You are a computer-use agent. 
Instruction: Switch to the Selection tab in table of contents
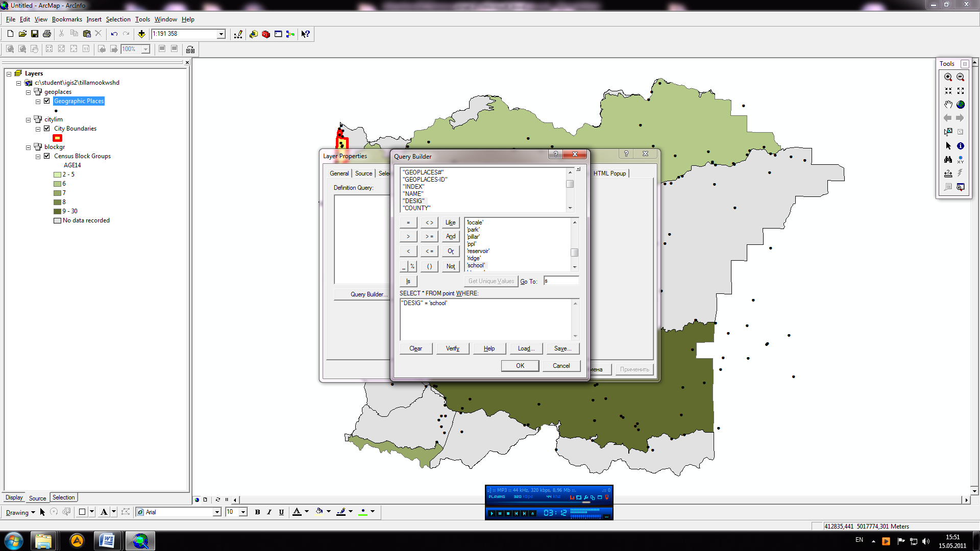pyautogui.click(x=63, y=497)
